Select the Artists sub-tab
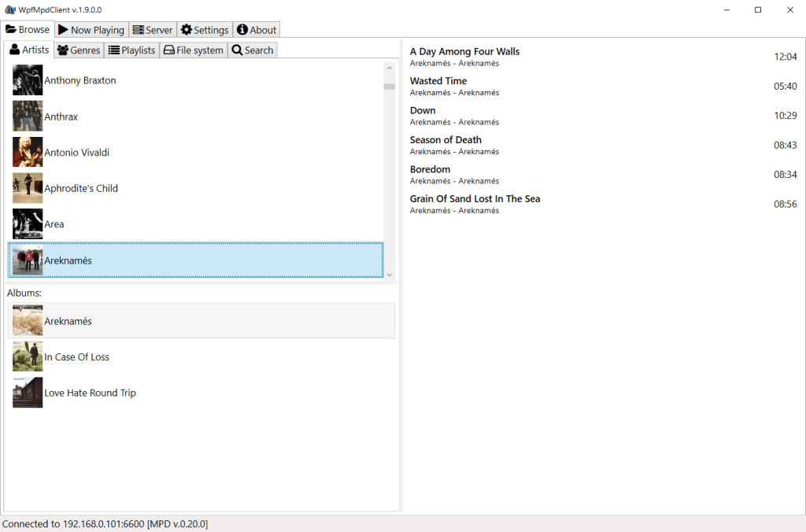Screen dimensions: 806x532 click(29, 50)
